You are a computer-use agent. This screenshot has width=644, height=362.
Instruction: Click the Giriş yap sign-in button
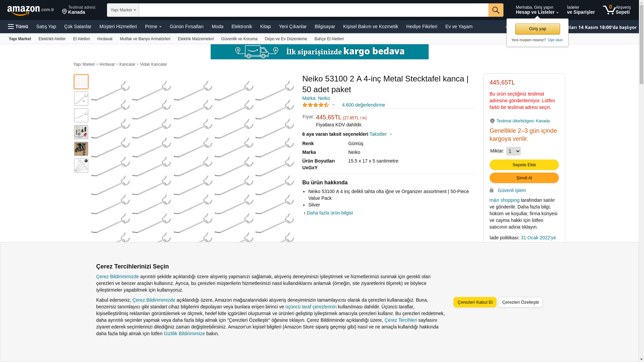537,29
